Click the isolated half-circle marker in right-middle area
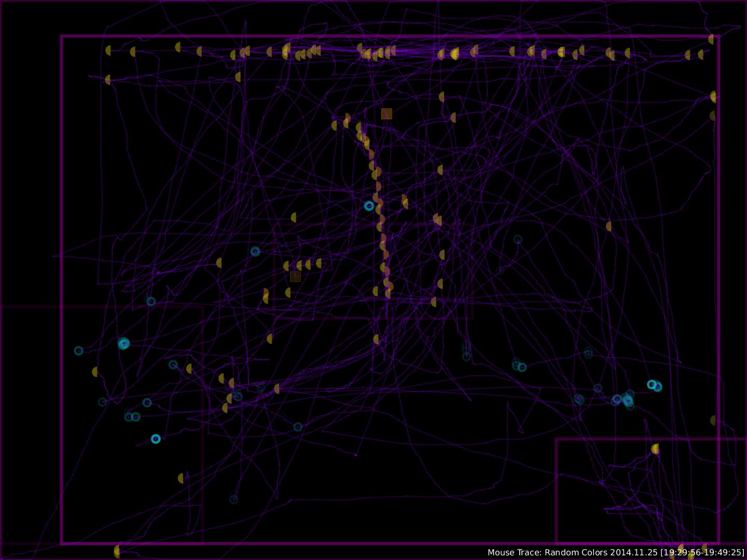Screen dimensions: 747x560 (609, 226)
